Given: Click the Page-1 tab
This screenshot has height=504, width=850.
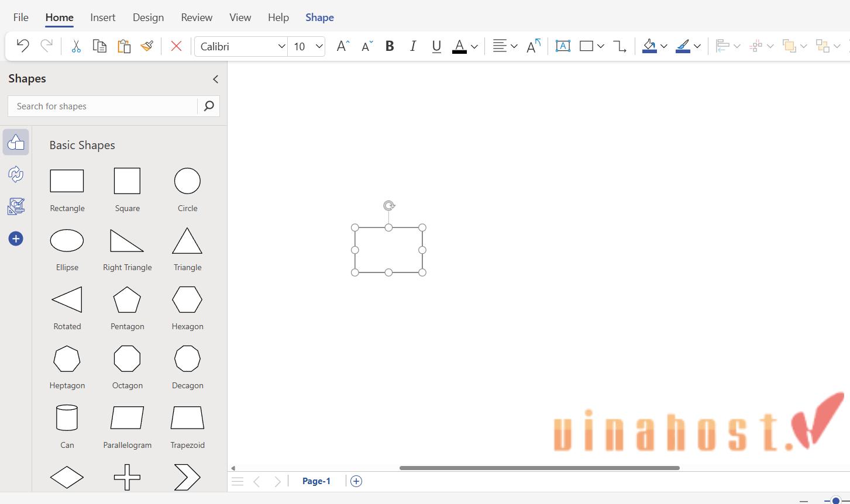Looking at the screenshot, I should tap(316, 481).
